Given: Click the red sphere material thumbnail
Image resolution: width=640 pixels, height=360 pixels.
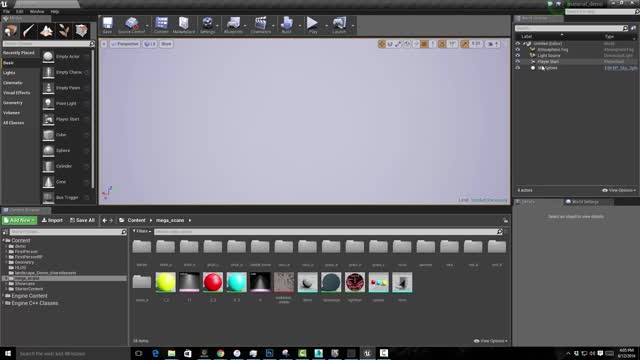Looking at the screenshot, I should [213, 282].
